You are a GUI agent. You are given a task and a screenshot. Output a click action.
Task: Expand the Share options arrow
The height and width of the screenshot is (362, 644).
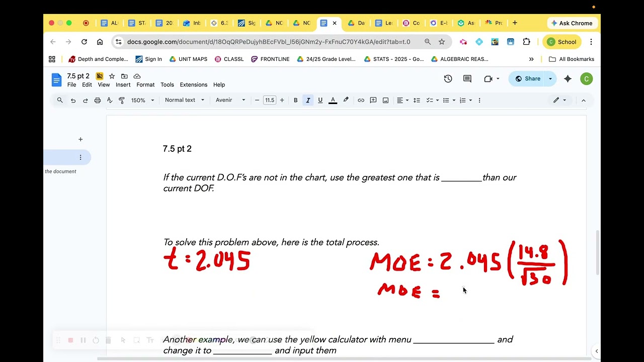tap(550, 79)
